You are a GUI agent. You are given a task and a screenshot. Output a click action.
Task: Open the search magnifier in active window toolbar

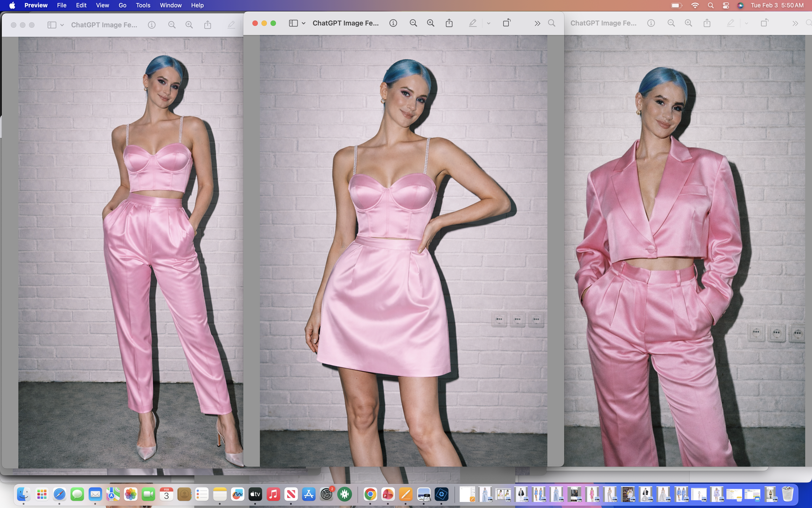pos(552,23)
